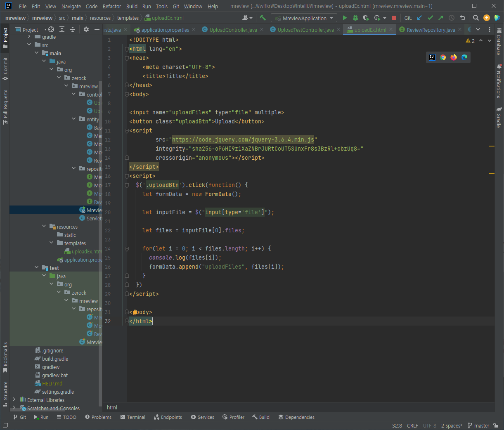
Task: Preview page in Firefox browser icon
Action: 454,57
